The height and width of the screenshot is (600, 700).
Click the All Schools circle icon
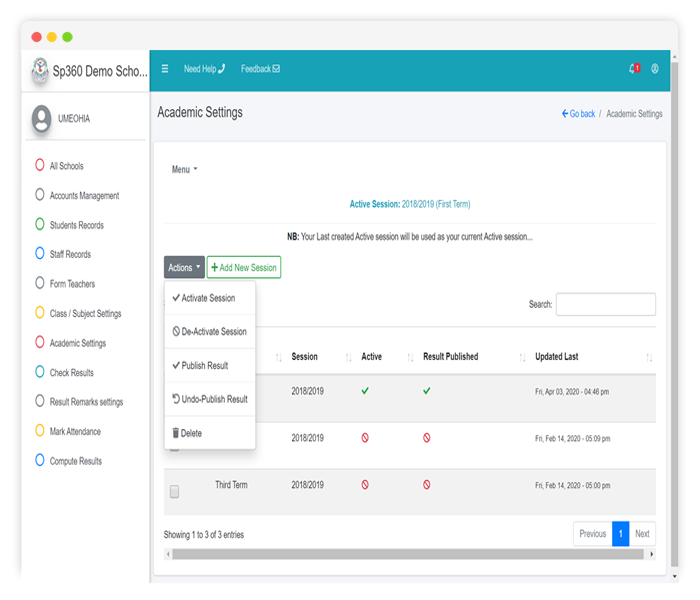(x=40, y=165)
